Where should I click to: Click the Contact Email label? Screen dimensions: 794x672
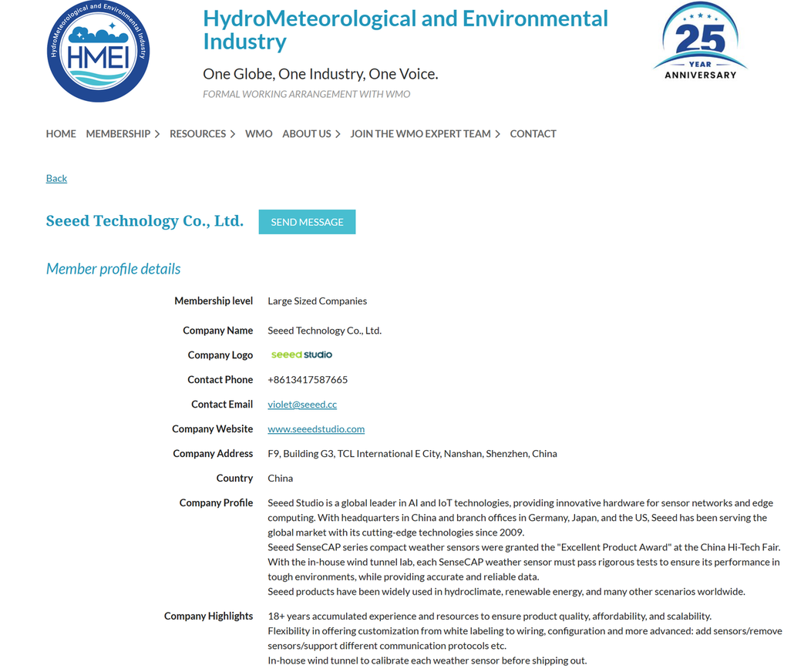pos(222,404)
